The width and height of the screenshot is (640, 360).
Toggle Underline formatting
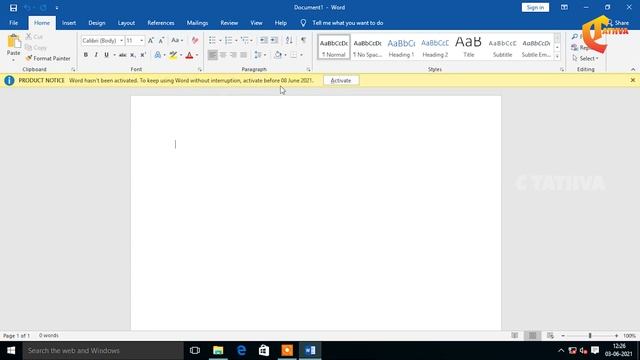(106, 55)
